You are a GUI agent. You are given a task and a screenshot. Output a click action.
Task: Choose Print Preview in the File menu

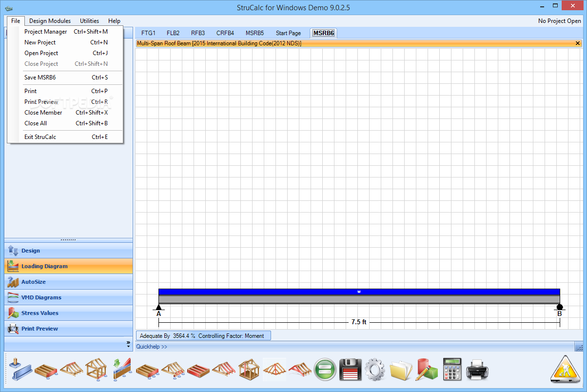tap(65, 102)
